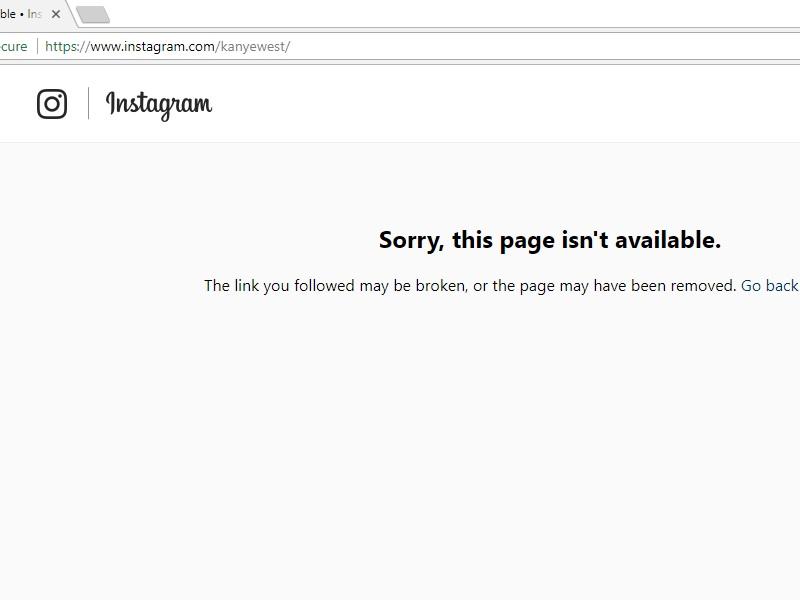This screenshot has width=800, height=600.
Task: Click the vertical divider beside the Instagram logo
Action: pyautogui.click(x=88, y=104)
